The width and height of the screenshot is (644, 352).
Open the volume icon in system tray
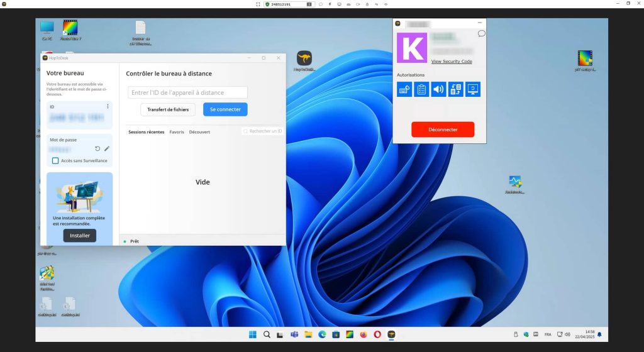pos(568,334)
